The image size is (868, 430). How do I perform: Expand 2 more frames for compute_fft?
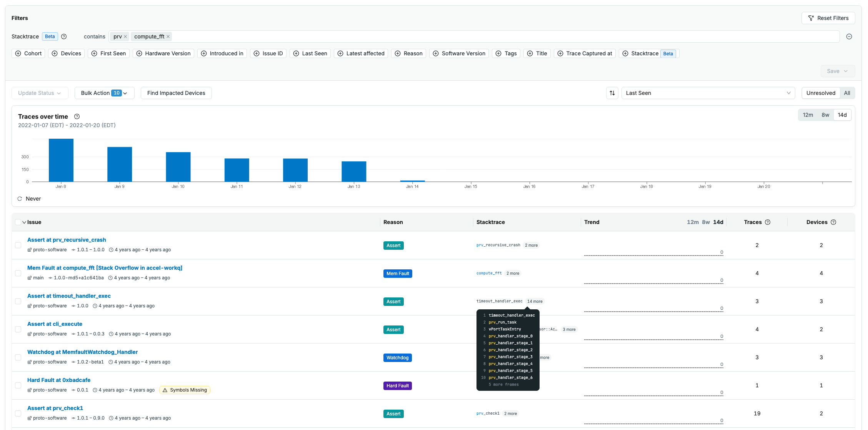(513, 273)
